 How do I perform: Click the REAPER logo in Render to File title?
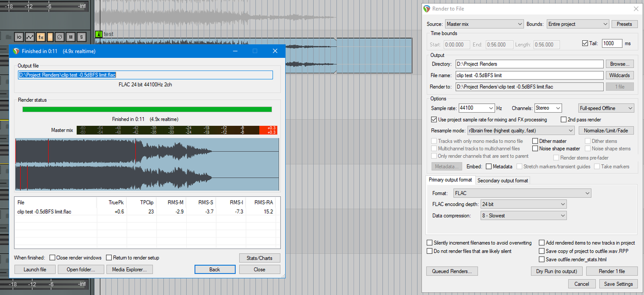click(x=427, y=9)
